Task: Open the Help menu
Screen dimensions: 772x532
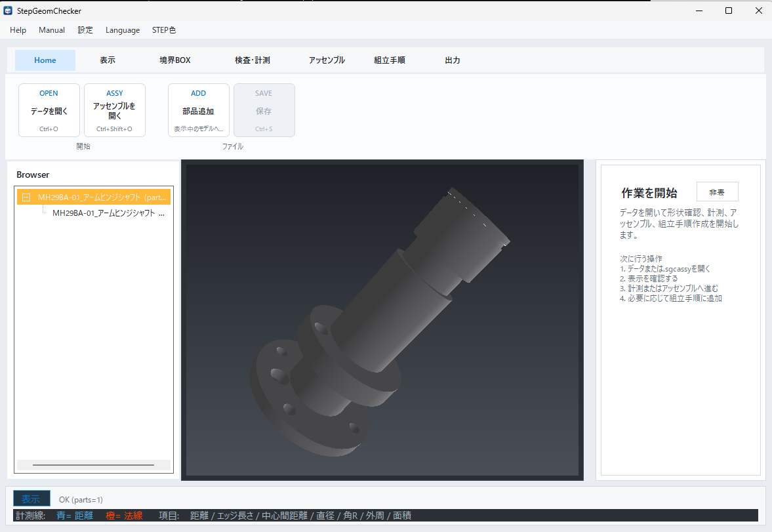Action: coord(18,30)
